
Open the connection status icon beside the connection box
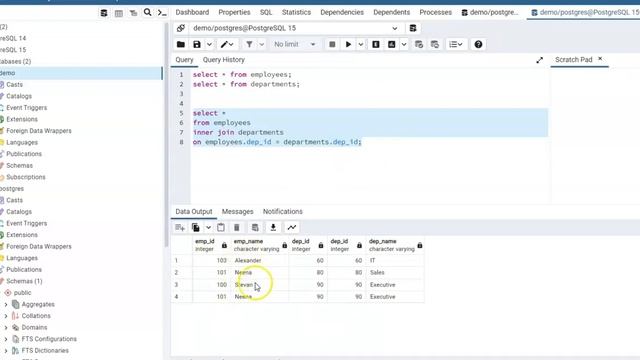point(180,28)
